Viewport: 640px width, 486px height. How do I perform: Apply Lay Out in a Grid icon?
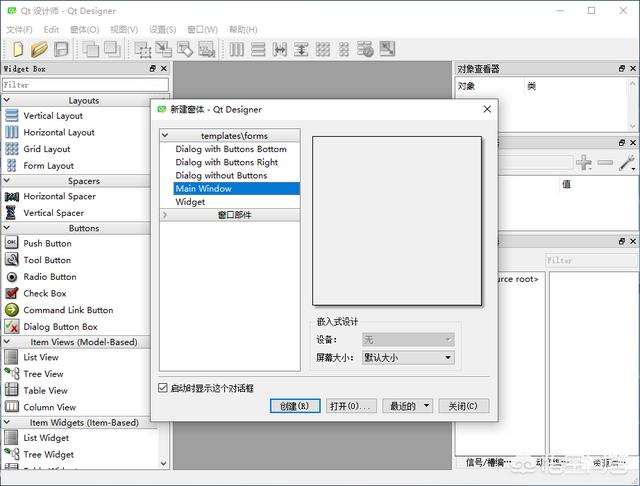[322, 49]
